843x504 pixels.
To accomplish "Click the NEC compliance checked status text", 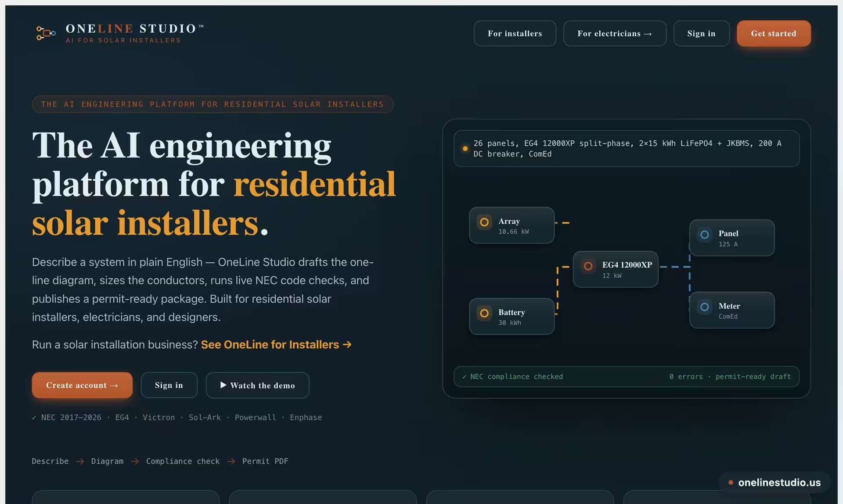I will point(516,377).
